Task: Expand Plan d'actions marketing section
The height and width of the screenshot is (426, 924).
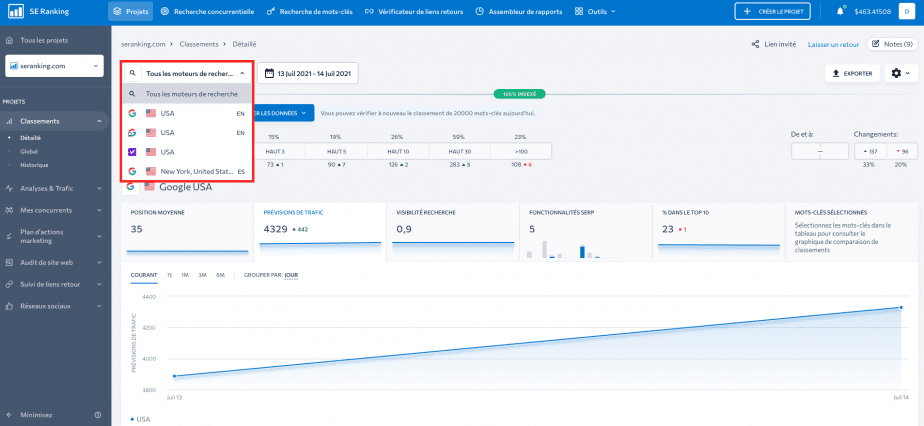Action: [55, 236]
